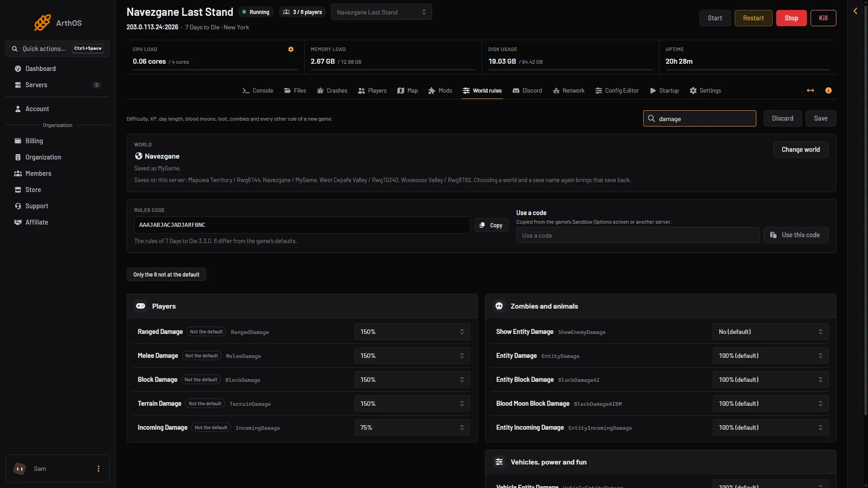The height and width of the screenshot is (488, 868).
Task: Click the 'Use a code' input field
Action: coord(638,235)
